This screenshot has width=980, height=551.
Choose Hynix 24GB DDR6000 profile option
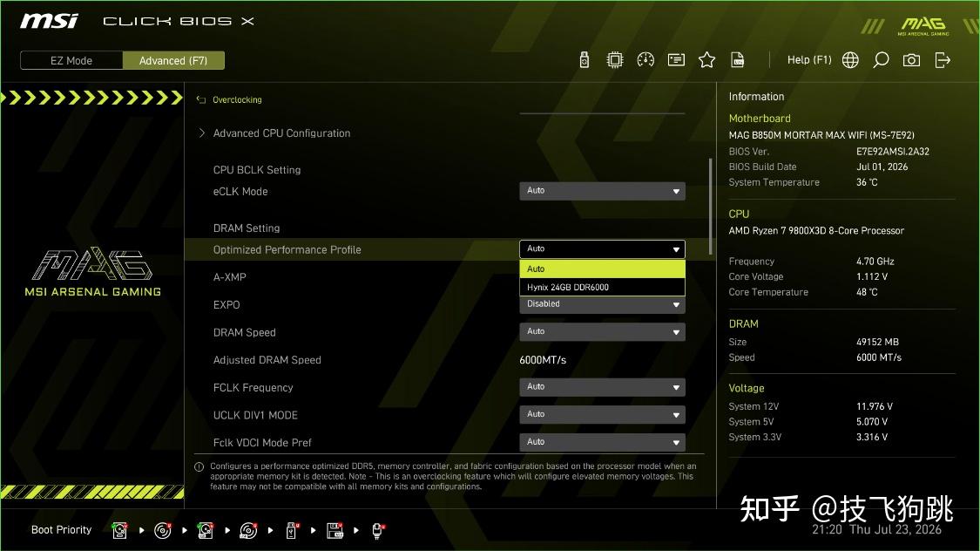coord(603,287)
